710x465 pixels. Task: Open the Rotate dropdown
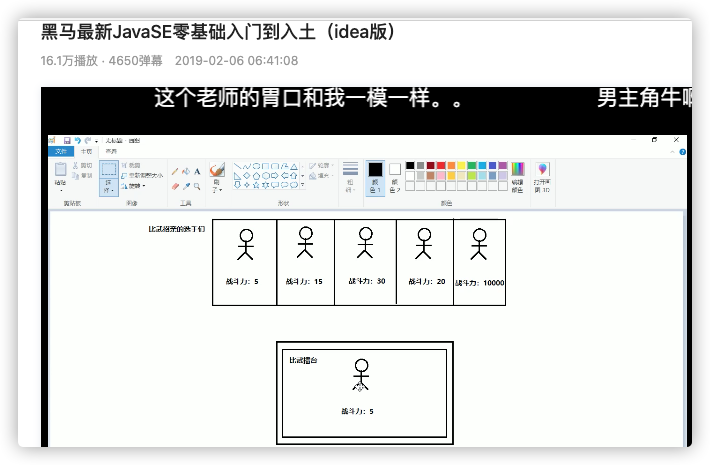click(144, 186)
